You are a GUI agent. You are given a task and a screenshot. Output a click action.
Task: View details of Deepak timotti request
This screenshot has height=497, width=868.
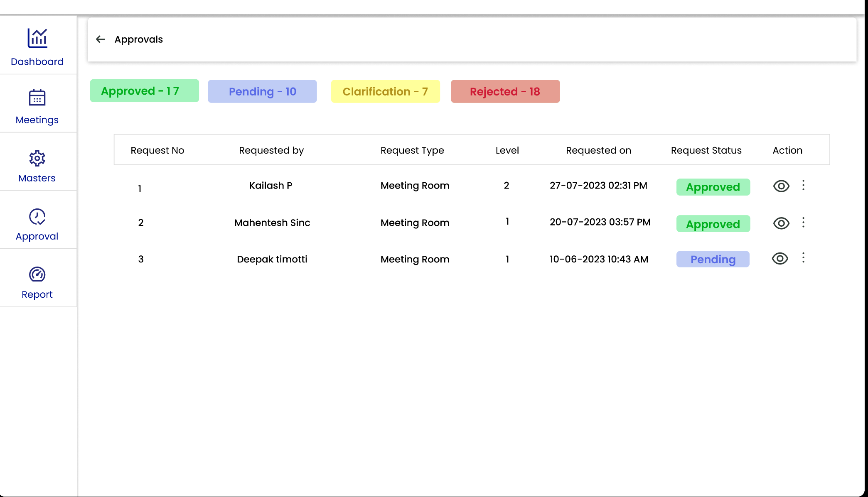click(780, 259)
